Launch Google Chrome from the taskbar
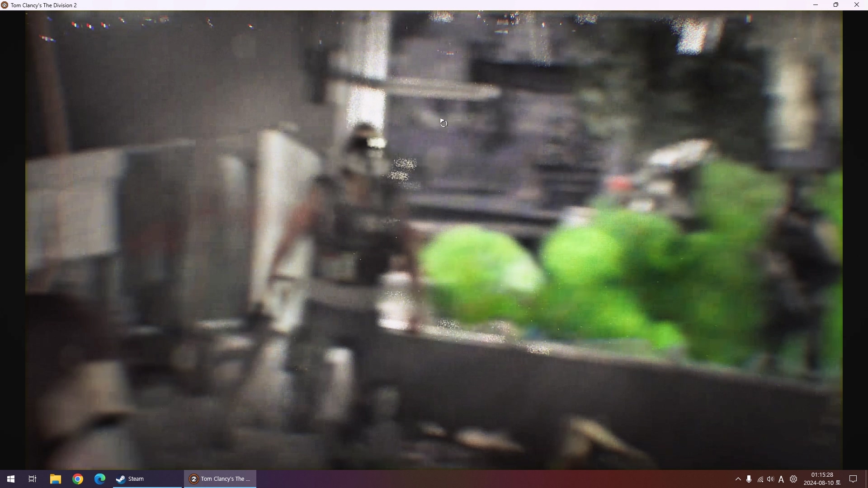868x488 pixels. pos(78,479)
